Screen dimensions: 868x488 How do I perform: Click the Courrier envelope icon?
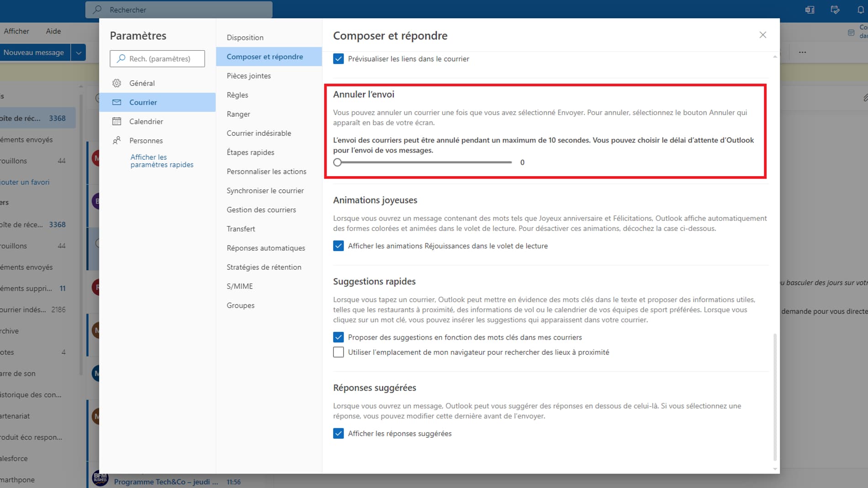(117, 102)
